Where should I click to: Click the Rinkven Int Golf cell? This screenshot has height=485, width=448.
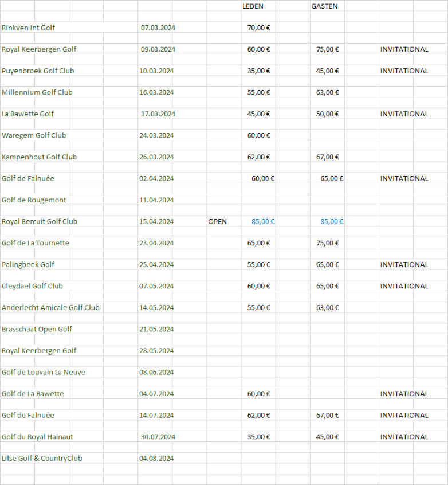[28, 28]
